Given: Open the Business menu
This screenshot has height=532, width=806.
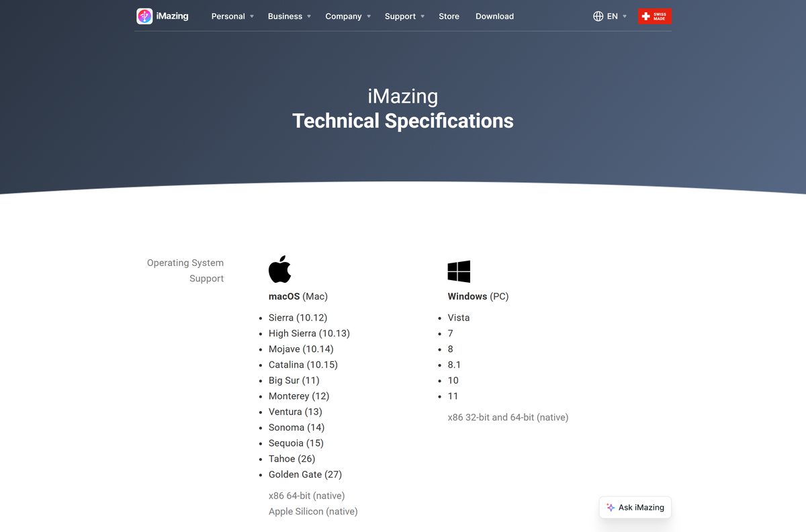Looking at the screenshot, I should coord(285,16).
